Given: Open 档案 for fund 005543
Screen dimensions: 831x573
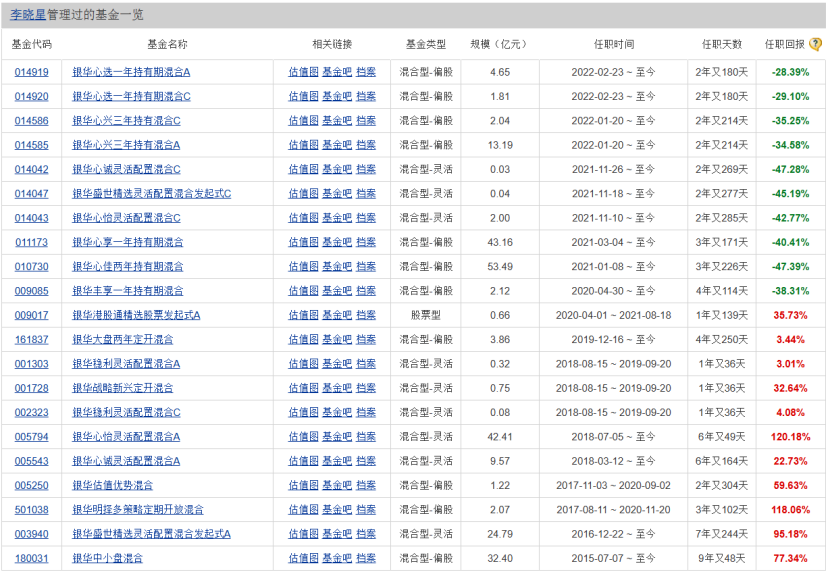Looking at the screenshot, I should tap(366, 462).
